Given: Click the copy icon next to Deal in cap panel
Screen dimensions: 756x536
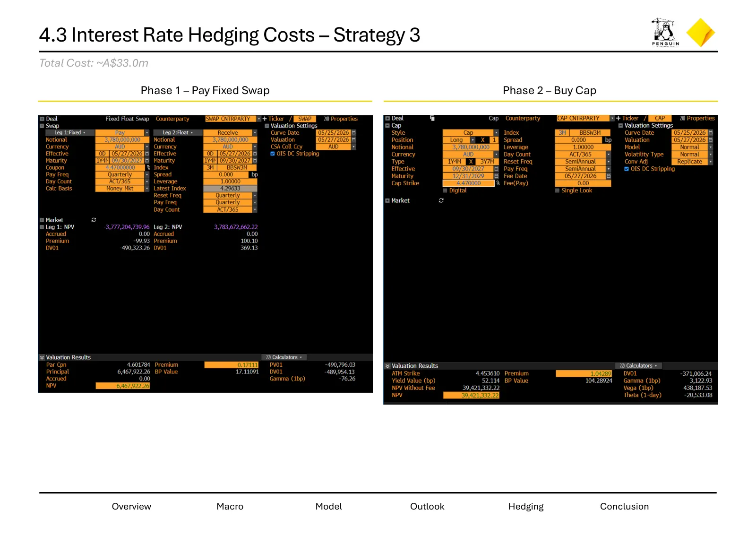Looking at the screenshot, I should pos(432,118).
